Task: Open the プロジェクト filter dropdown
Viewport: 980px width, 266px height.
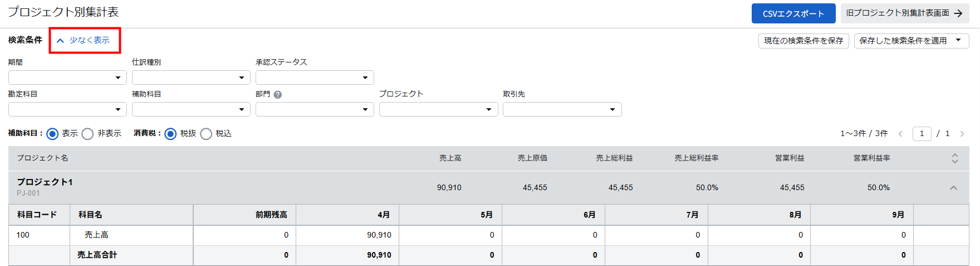Action: coord(438,109)
